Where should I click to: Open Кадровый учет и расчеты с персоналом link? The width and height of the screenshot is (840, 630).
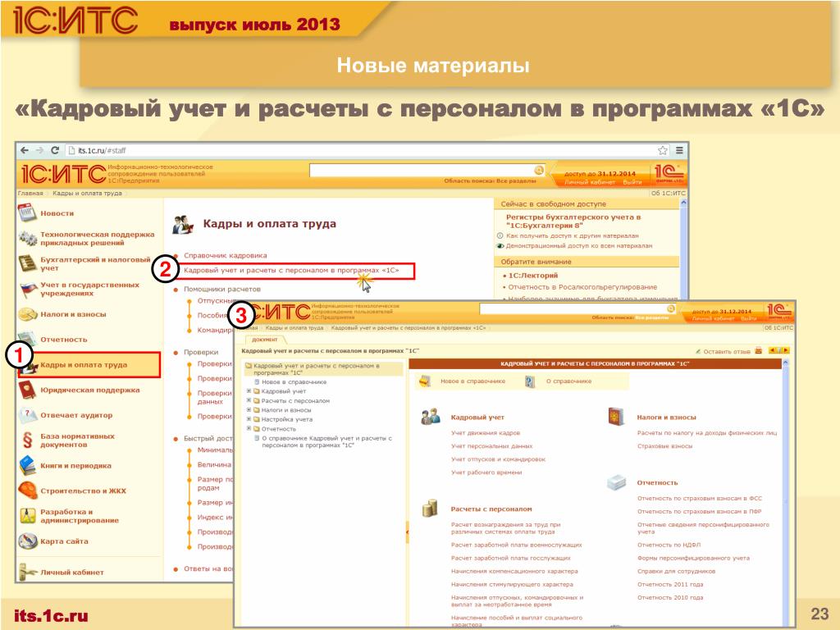pos(291,271)
